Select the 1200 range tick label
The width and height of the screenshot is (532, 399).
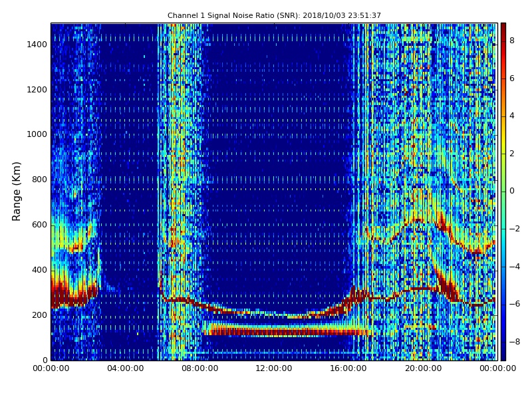[x=37, y=90]
